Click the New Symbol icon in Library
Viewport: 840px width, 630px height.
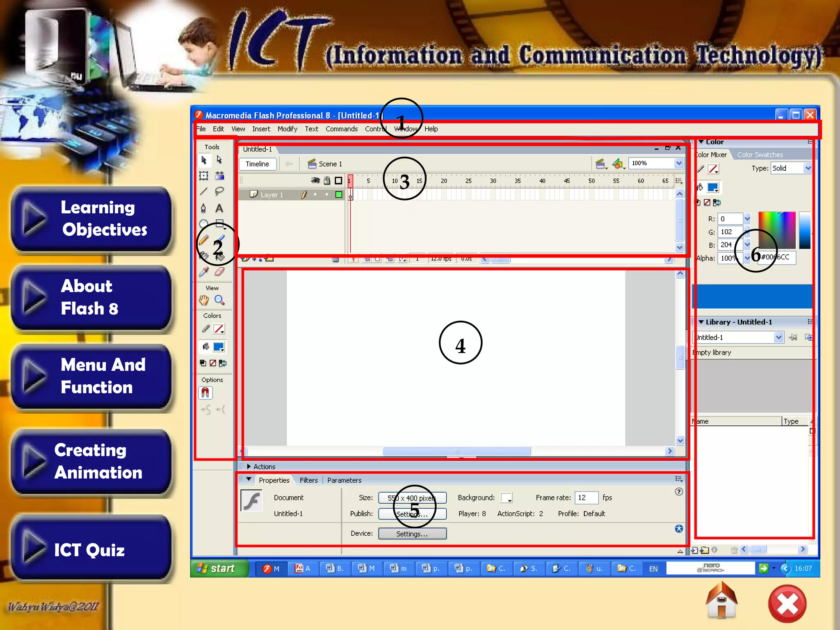click(694, 550)
